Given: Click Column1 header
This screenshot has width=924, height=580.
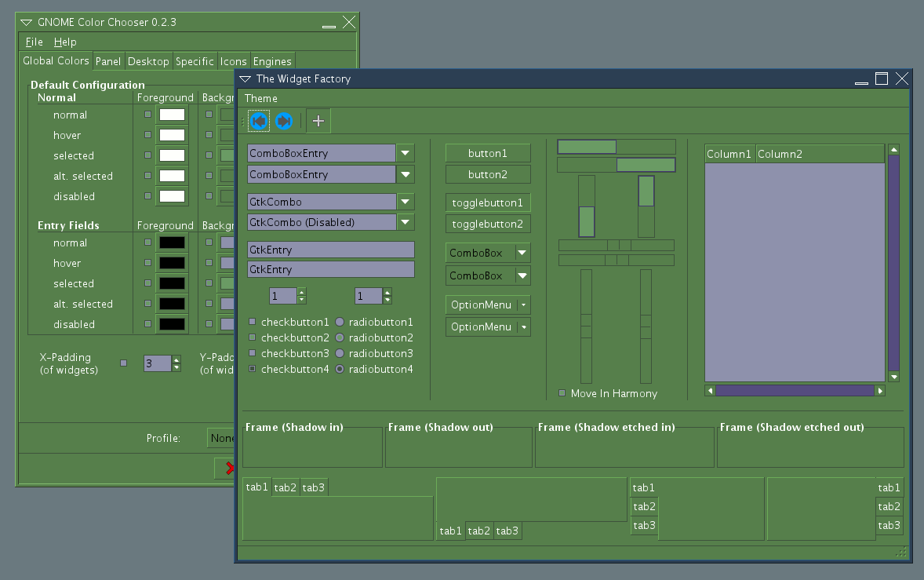Looking at the screenshot, I should tap(729, 154).
